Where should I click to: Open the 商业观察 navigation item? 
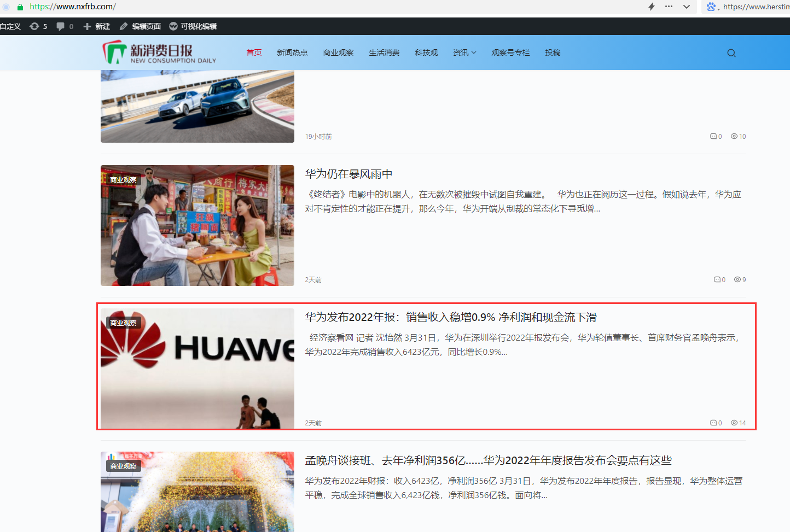(x=338, y=52)
